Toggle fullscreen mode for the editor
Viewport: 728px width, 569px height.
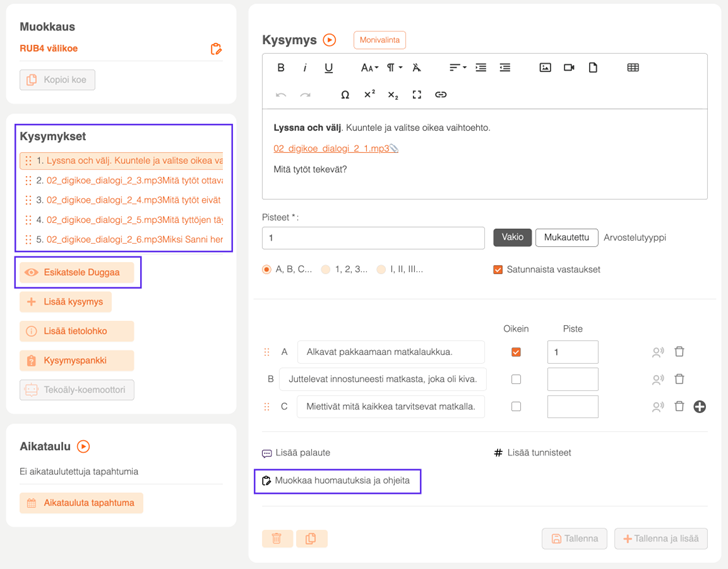click(x=417, y=95)
